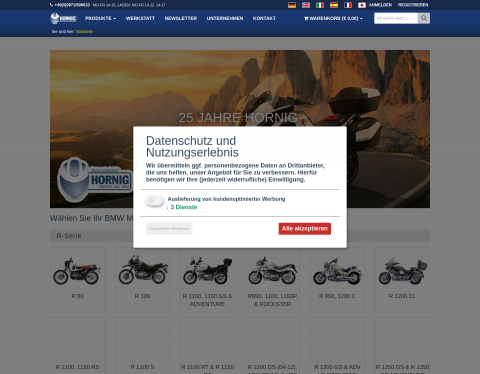Focus the product search input field

click(x=396, y=18)
